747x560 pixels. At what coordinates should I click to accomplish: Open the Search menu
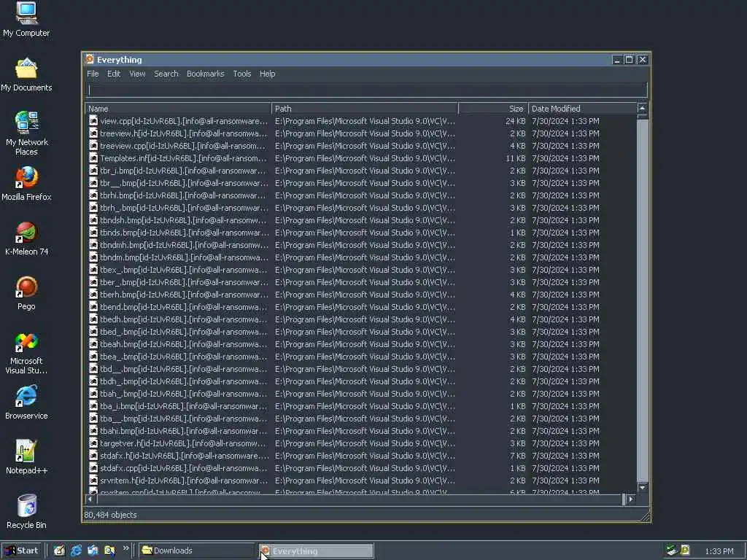[166, 74]
